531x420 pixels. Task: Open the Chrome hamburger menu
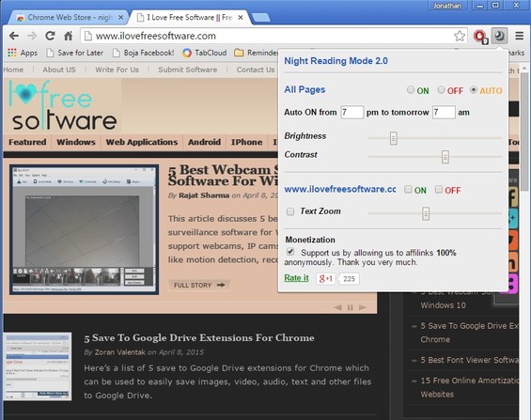click(x=519, y=36)
